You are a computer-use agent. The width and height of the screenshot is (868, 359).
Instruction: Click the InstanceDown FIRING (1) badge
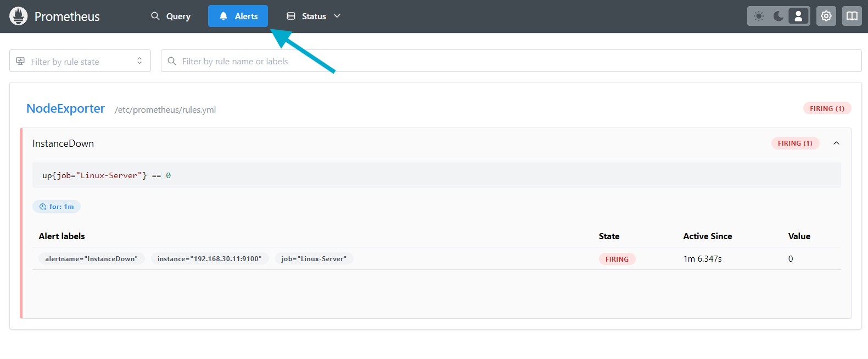[794, 143]
